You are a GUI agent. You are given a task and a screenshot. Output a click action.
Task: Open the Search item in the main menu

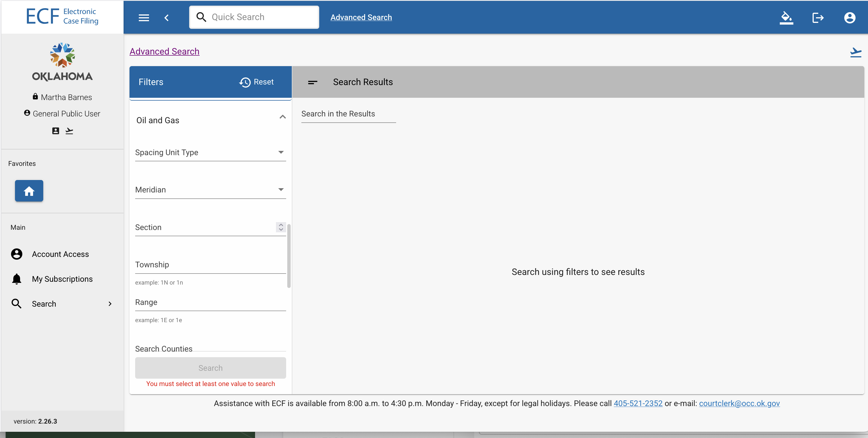coord(62,304)
